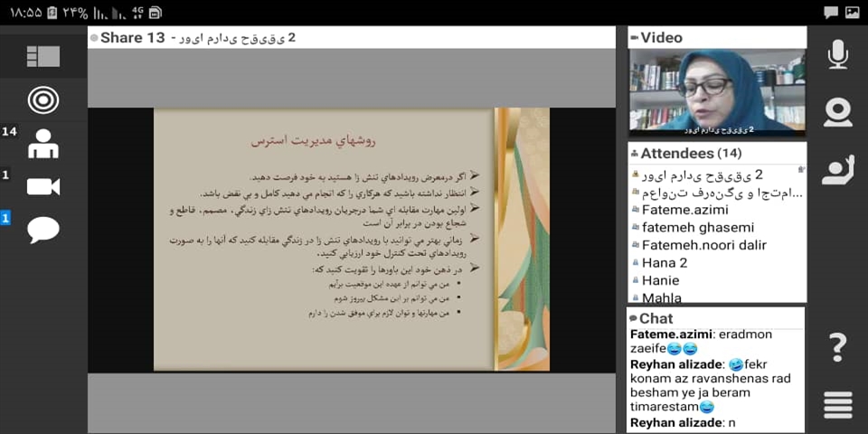Image resolution: width=868 pixels, height=434 pixels.
Task: Open the layout view icon in left sidebar
Action: (42, 56)
